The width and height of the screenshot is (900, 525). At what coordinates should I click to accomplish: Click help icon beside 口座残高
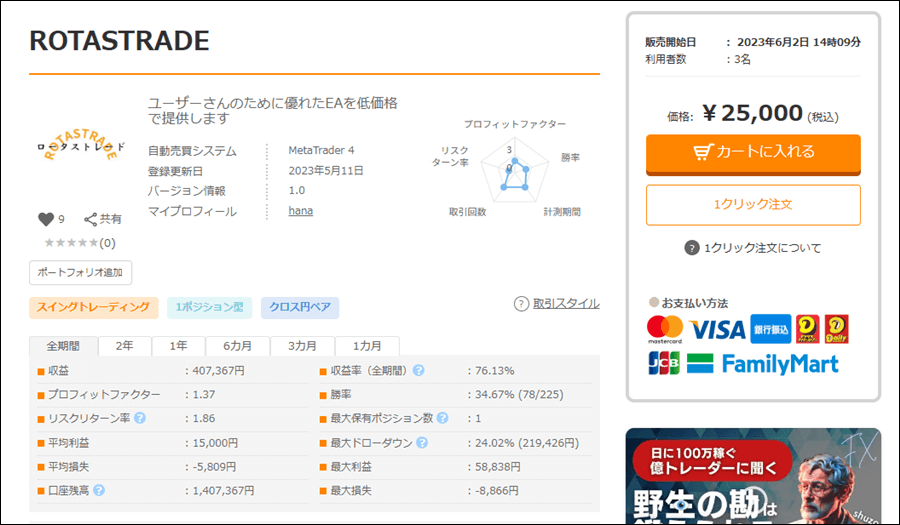point(99,490)
